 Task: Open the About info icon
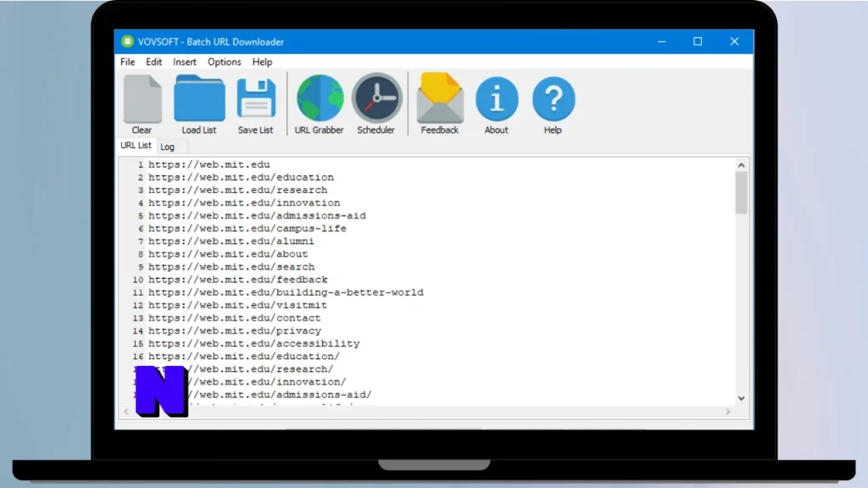point(497,99)
